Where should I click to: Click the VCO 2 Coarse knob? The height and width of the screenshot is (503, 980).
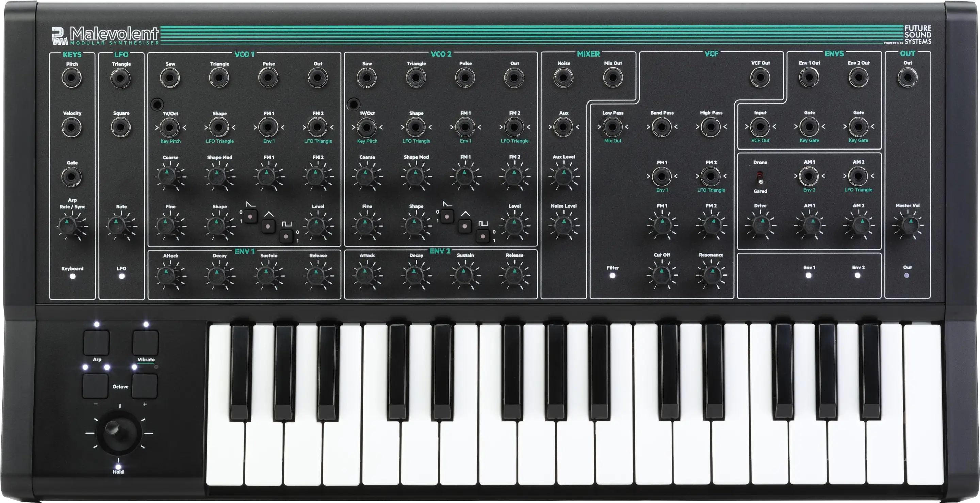364,176
